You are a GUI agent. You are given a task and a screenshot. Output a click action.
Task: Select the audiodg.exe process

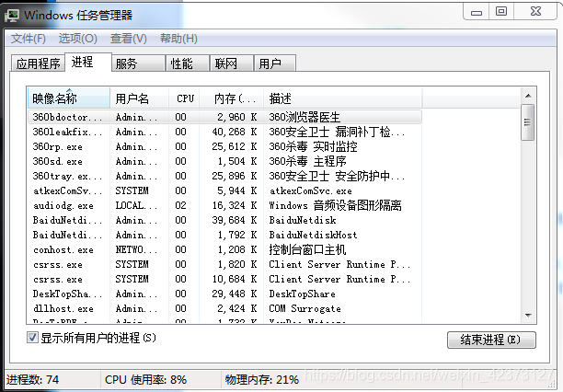pyautogui.click(x=224, y=205)
